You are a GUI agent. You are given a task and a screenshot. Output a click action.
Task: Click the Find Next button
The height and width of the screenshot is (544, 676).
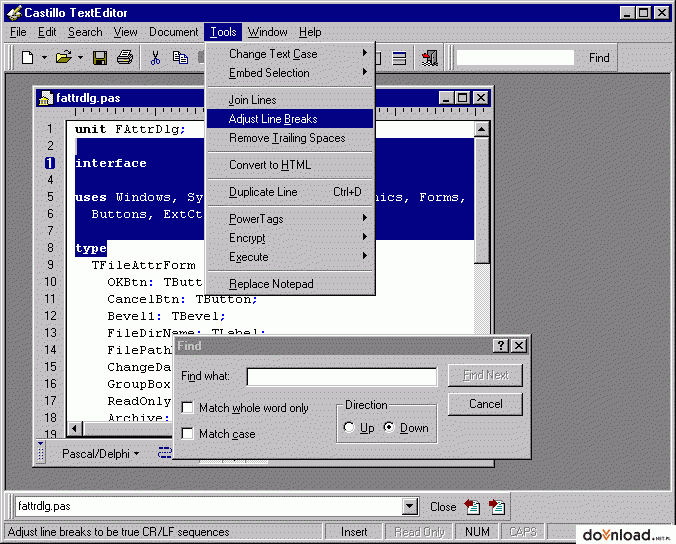(x=485, y=375)
